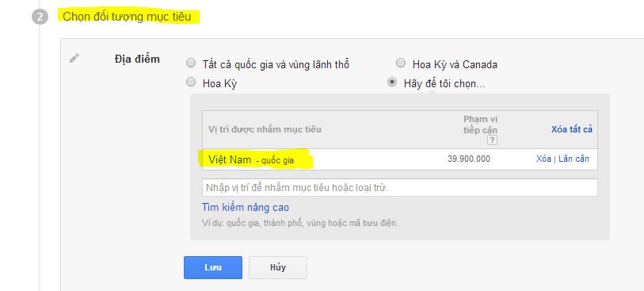Image resolution: width=644 pixels, height=291 pixels.
Task: Choose the Hoa Kỳ radio button
Action: [x=191, y=82]
